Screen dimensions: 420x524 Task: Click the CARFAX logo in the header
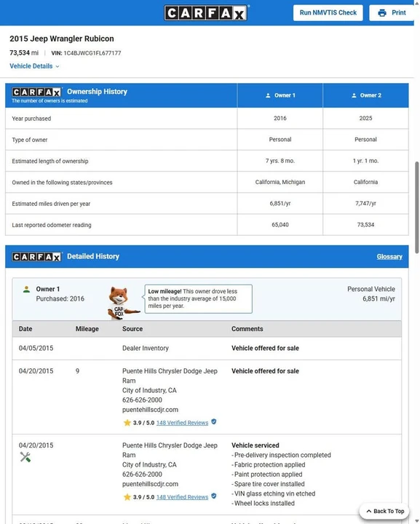pyautogui.click(x=206, y=13)
